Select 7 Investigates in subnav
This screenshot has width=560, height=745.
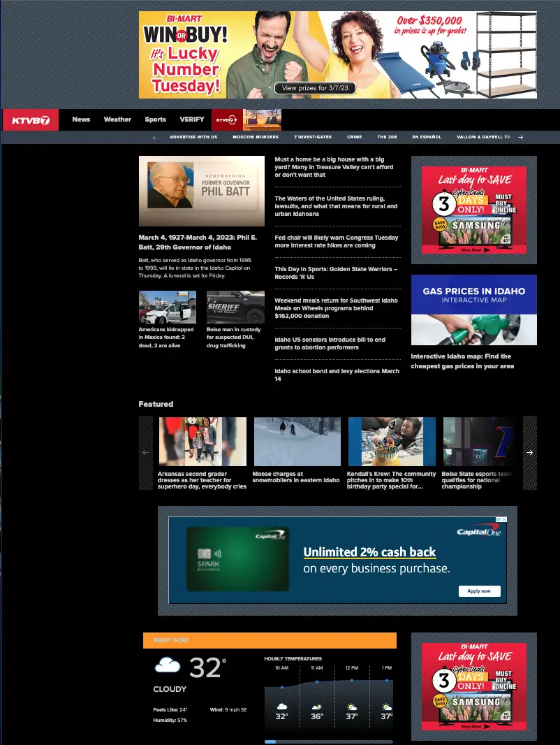(x=313, y=137)
